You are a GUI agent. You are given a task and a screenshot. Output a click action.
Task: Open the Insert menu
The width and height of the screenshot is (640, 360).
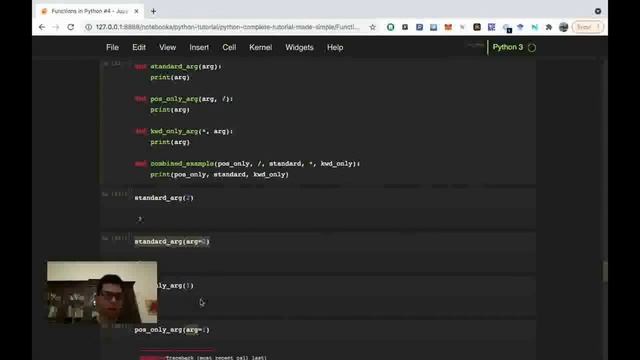point(199,47)
